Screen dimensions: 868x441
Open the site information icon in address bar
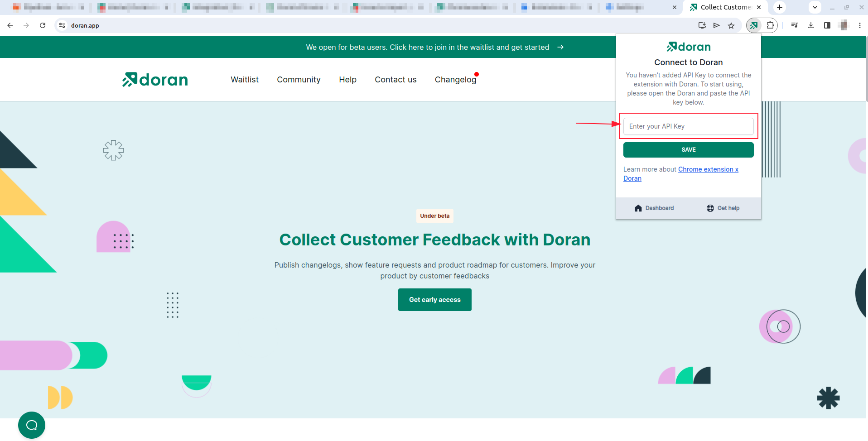point(62,25)
